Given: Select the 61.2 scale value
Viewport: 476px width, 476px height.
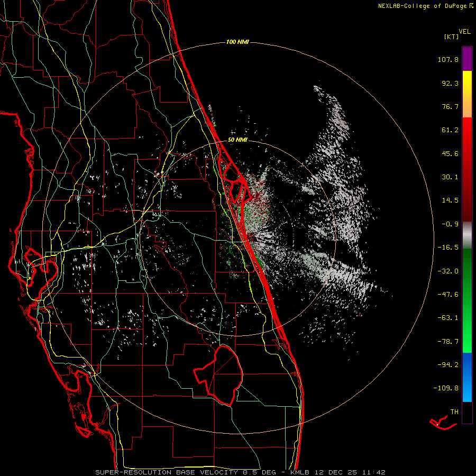Looking at the screenshot, I should pos(450,130).
